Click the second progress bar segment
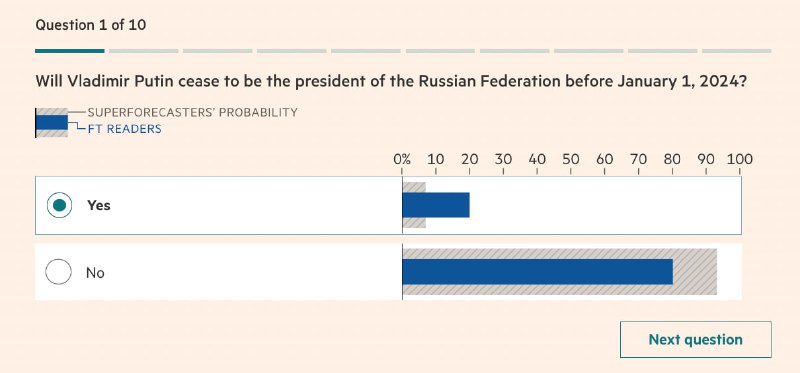 [x=144, y=51]
